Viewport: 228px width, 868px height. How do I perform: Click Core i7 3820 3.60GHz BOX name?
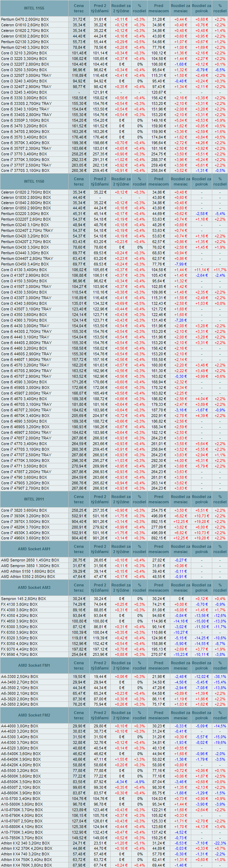click(x=24, y=510)
